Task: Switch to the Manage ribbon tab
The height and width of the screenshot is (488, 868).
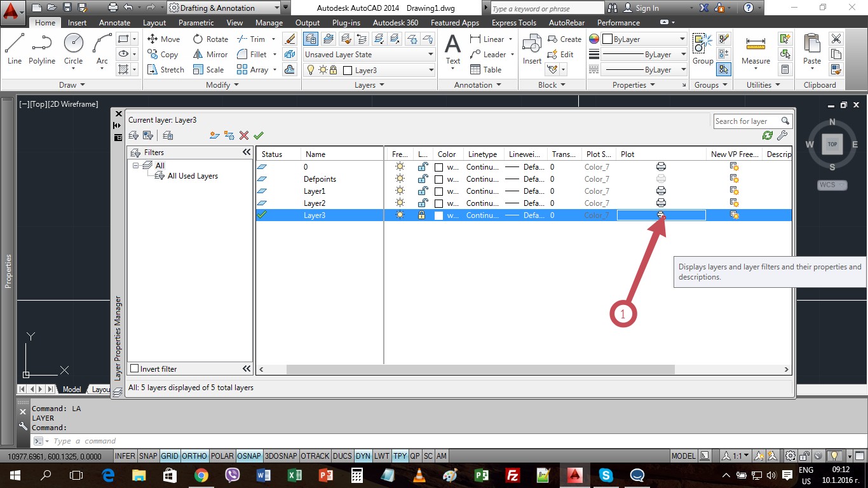Action: pyautogui.click(x=269, y=22)
